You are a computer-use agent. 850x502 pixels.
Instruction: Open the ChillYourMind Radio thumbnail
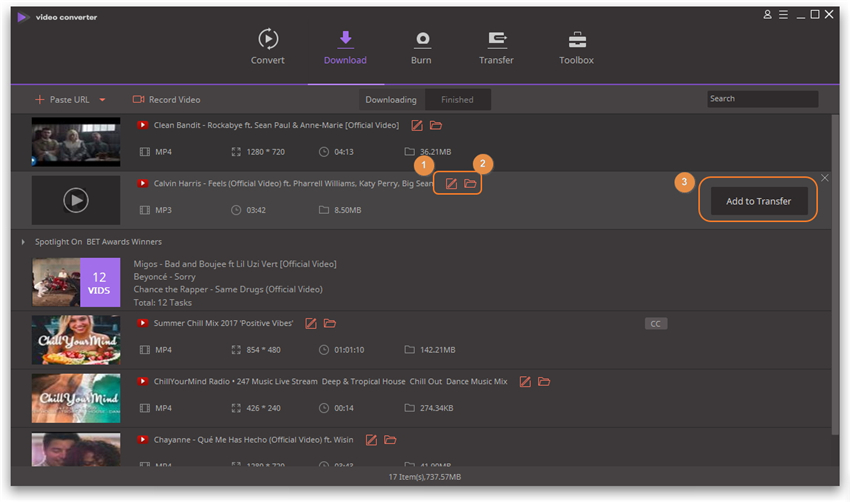(76, 398)
